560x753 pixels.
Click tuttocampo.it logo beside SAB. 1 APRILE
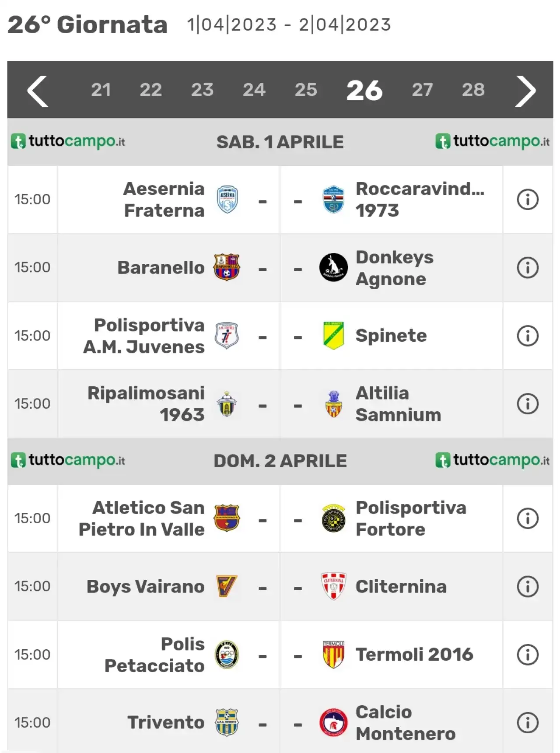(68, 141)
